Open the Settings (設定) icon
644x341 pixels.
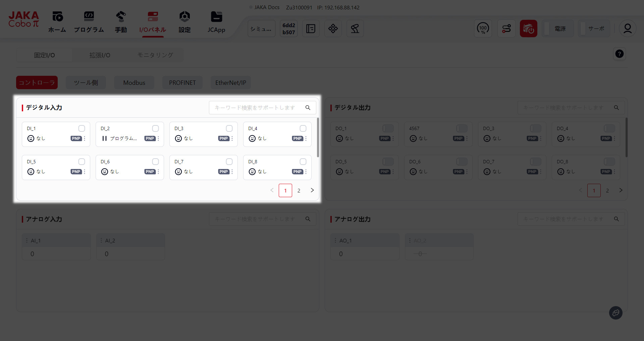click(184, 17)
